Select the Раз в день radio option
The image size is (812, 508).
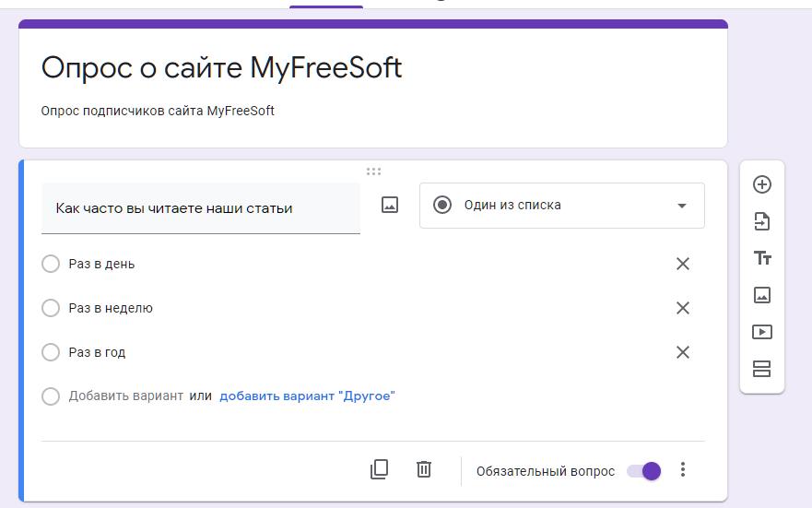51,264
